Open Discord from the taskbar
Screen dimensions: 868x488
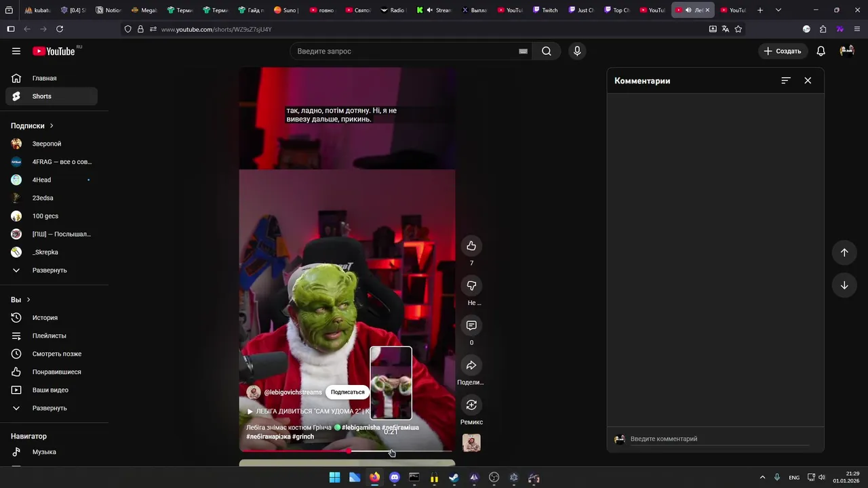click(395, 477)
